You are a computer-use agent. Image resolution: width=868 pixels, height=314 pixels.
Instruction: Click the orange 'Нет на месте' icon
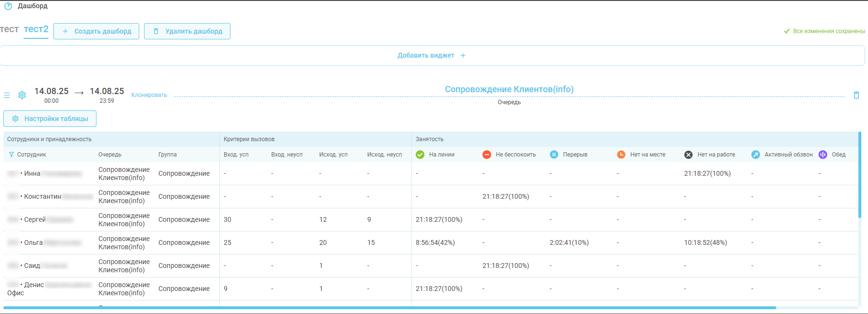tap(621, 155)
